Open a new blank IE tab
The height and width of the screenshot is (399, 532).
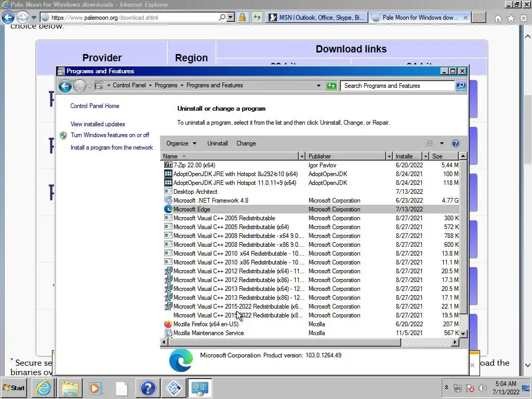pos(478,18)
